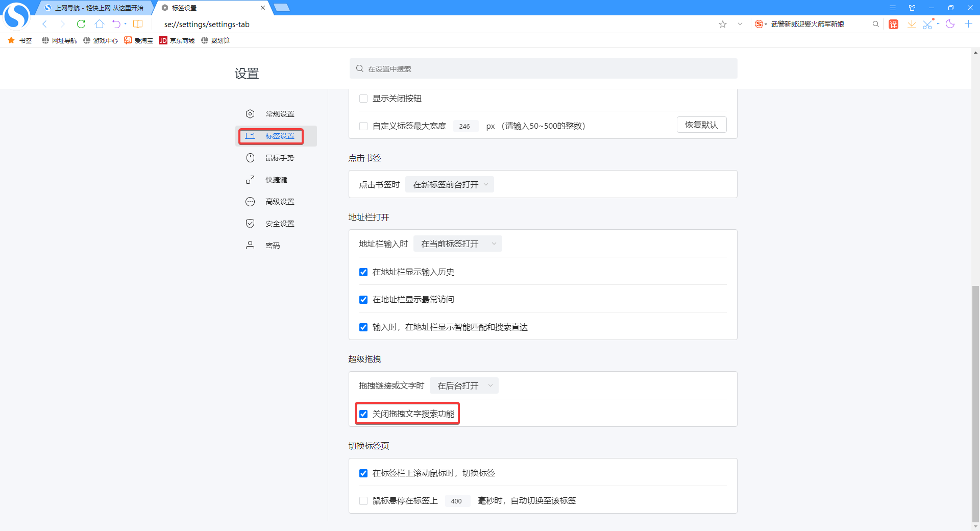Open the 地址栏输入时 dropdown
Viewport: 980px width, 531px height.
[x=458, y=244]
